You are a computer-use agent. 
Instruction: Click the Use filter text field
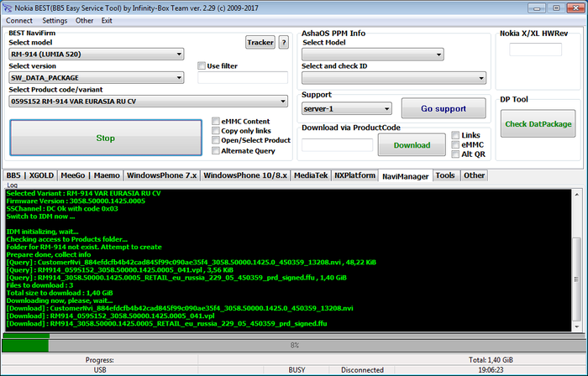tap(243, 78)
